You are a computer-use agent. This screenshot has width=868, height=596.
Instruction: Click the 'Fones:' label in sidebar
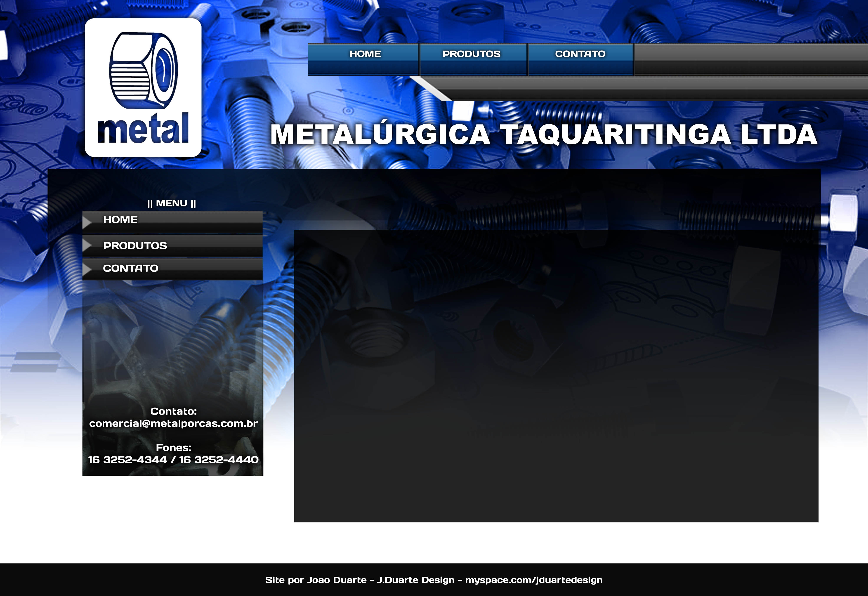(173, 447)
